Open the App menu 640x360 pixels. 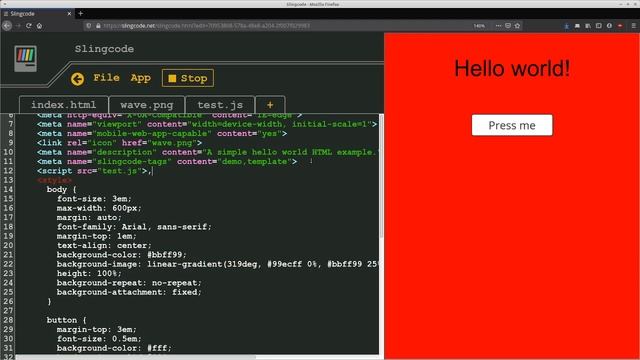click(141, 78)
